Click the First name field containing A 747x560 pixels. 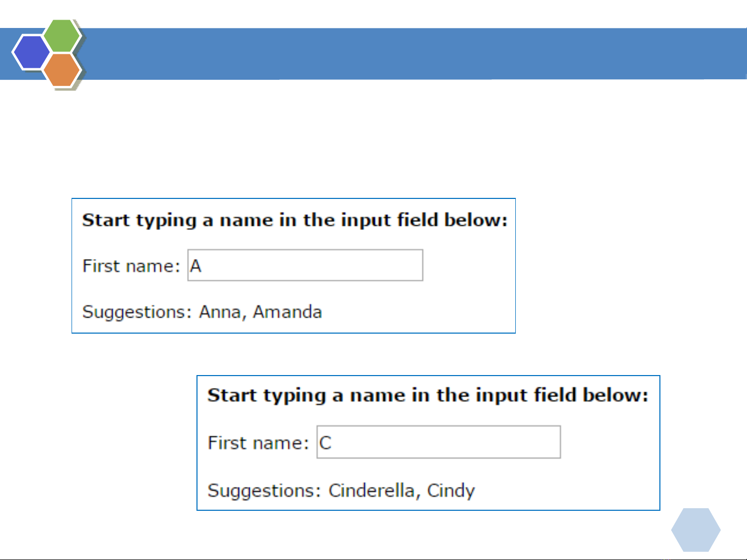tap(305, 265)
